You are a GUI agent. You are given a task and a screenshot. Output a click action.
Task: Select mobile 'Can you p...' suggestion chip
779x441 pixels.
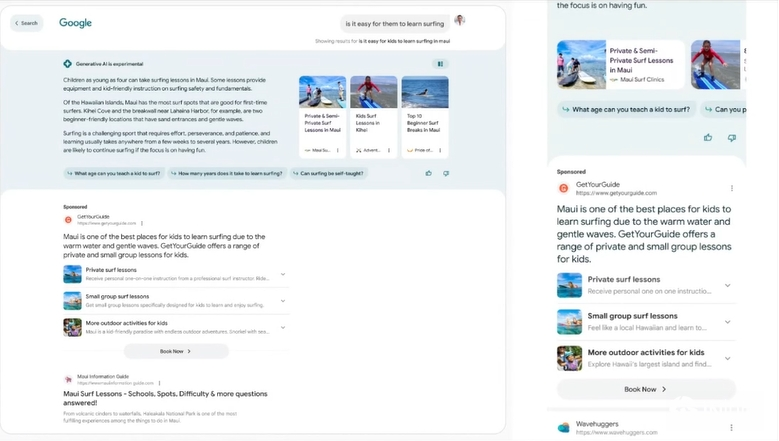point(724,109)
